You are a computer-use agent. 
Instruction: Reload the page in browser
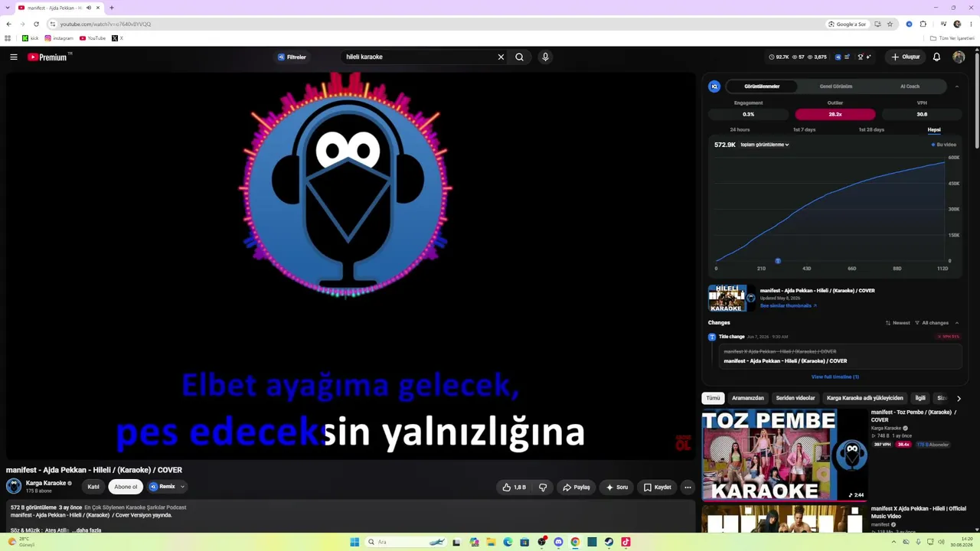[x=36, y=24]
